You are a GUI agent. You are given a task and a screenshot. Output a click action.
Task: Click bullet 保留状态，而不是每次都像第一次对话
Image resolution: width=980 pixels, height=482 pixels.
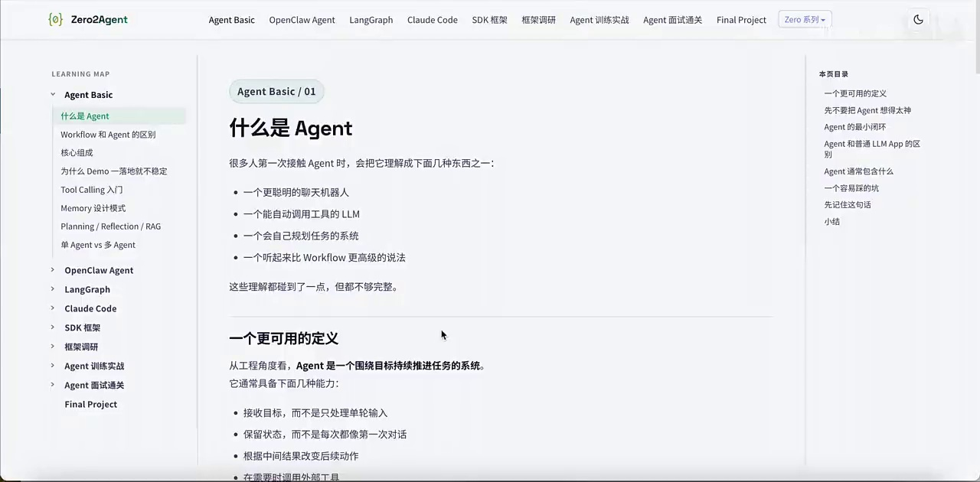click(x=325, y=435)
